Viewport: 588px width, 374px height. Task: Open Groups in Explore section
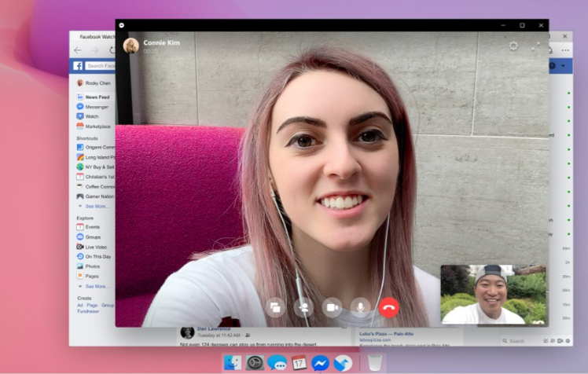click(x=89, y=236)
